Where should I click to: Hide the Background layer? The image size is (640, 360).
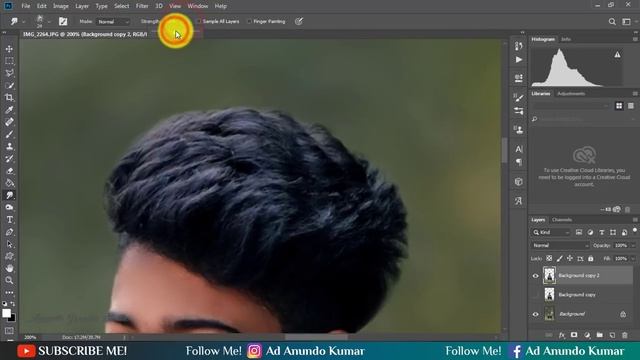(x=536, y=314)
